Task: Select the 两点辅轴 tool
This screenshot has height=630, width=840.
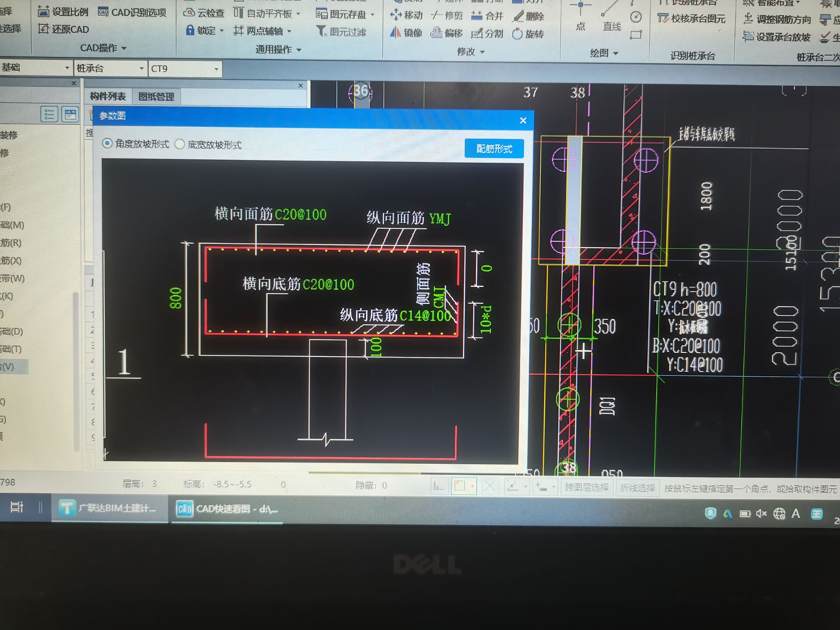Action: pos(259,31)
